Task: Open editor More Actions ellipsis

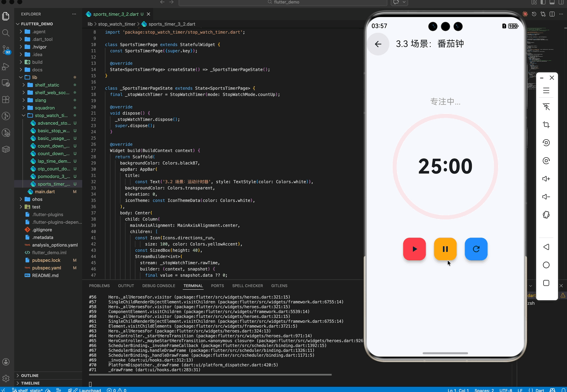Action: point(561,14)
